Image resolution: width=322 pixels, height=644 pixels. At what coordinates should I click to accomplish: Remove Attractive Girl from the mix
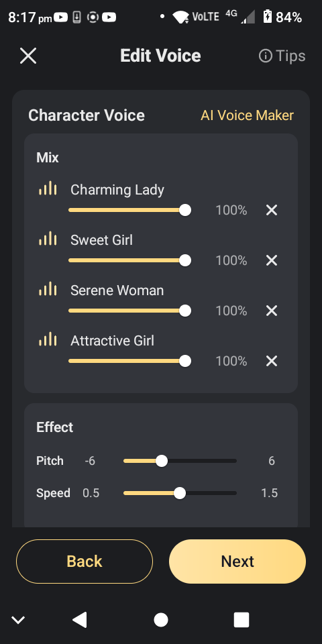(x=272, y=361)
